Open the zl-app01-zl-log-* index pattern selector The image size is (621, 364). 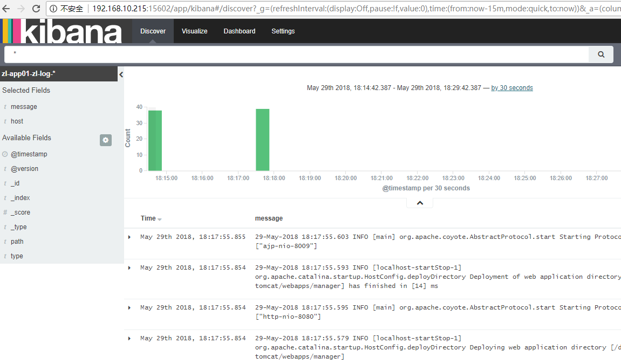point(59,74)
